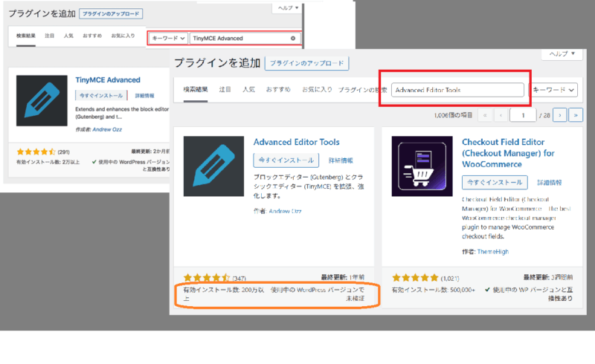Click the 有効インストール数: 200万以上 text
595x364 pixels.
click(224, 294)
